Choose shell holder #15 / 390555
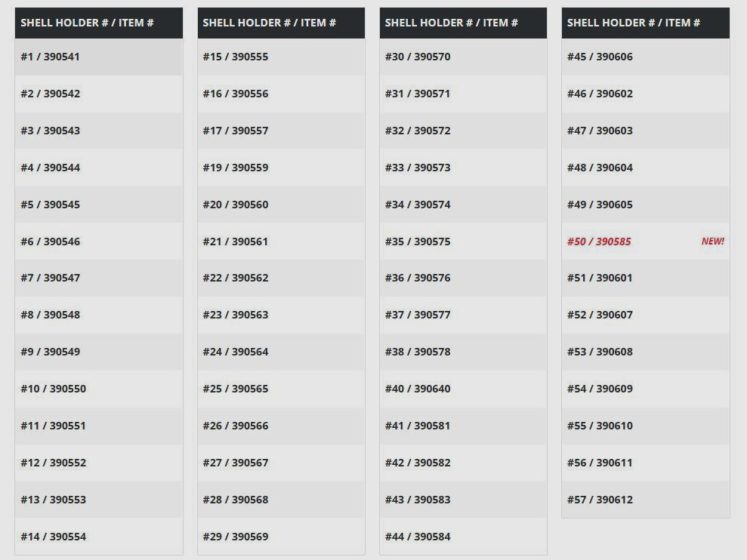 point(281,57)
